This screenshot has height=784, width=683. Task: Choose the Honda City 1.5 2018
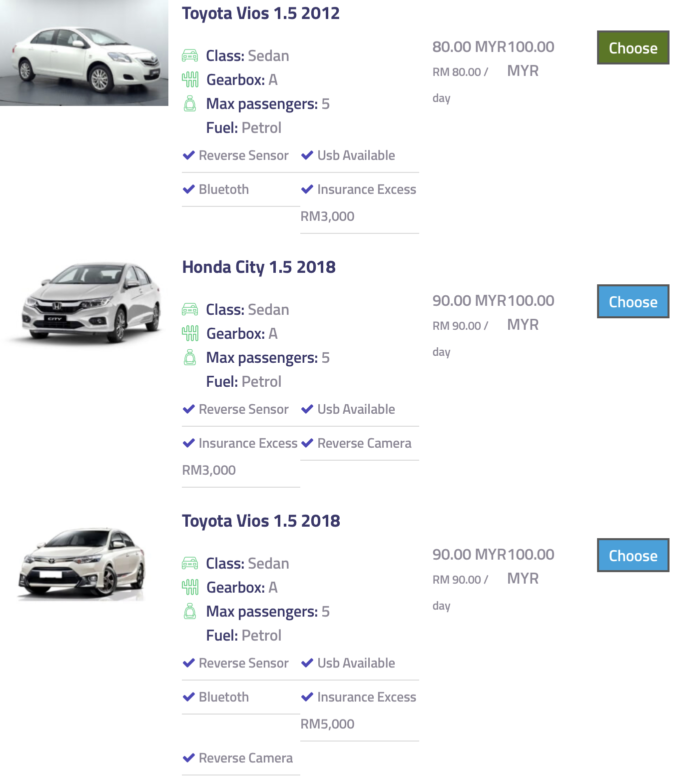pyautogui.click(x=633, y=302)
